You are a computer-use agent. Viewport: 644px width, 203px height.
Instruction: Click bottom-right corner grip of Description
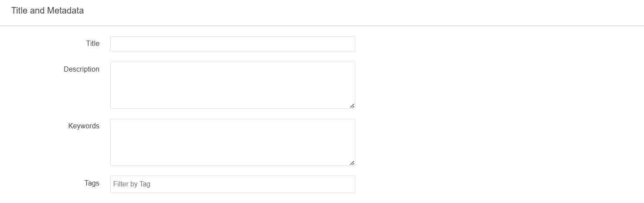(352, 106)
